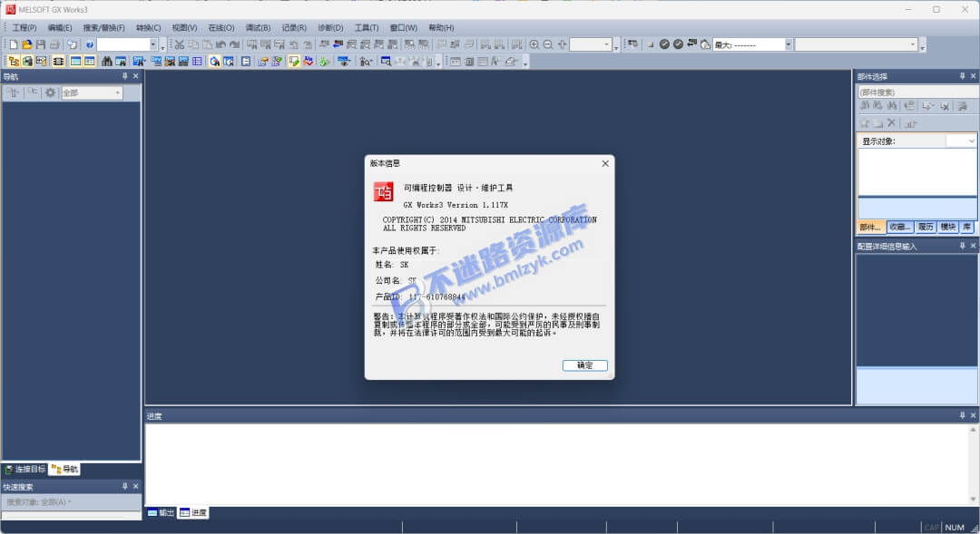Screen dimensions: 980x534
Task: Click the blue help question mark icon
Action: pyautogui.click(x=89, y=44)
